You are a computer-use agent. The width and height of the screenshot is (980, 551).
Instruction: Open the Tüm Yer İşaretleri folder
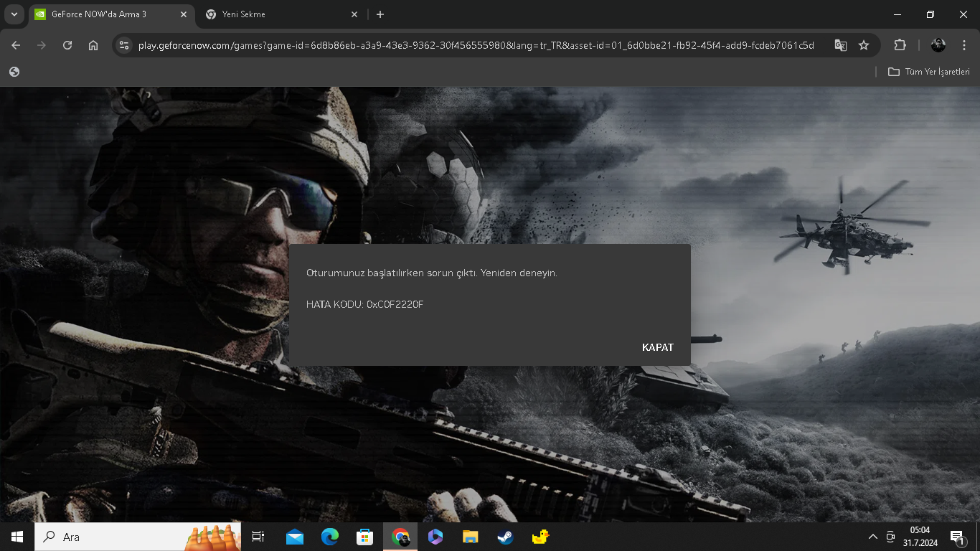pos(929,72)
